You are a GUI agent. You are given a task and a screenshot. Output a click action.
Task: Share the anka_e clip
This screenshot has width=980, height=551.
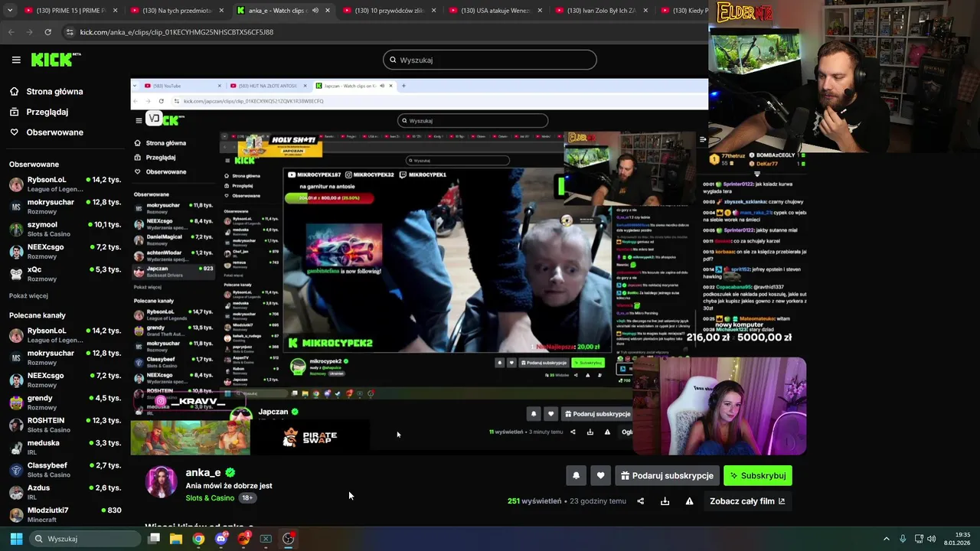(641, 501)
